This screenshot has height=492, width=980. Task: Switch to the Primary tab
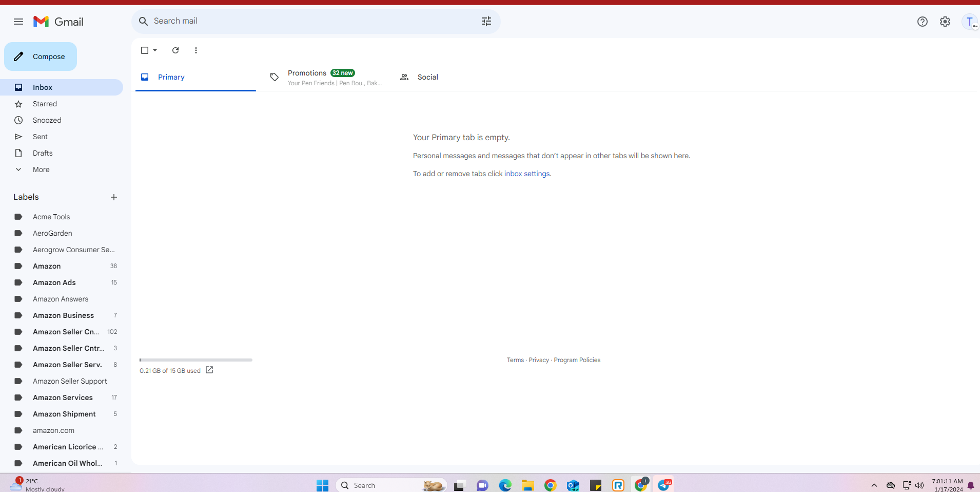pos(195,77)
